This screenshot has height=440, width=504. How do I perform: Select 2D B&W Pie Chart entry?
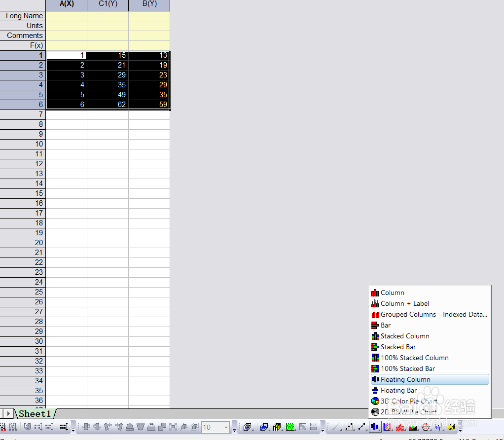click(x=430, y=412)
